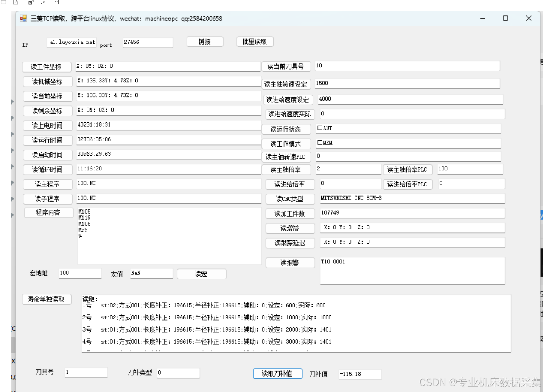Click the tool life readout text area

click(296, 324)
